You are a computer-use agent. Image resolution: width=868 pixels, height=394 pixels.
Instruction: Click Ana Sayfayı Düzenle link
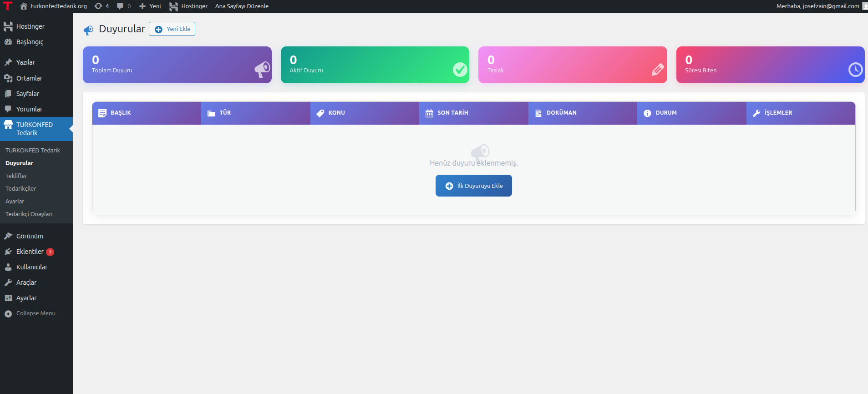(x=242, y=6)
